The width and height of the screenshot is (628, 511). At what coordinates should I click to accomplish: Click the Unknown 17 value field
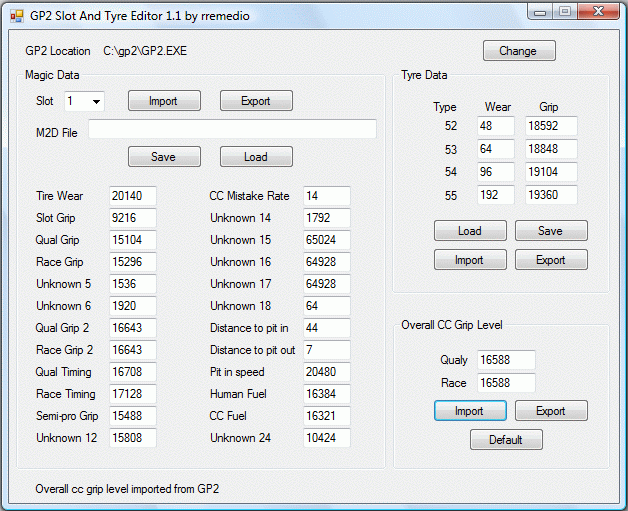click(326, 284)
